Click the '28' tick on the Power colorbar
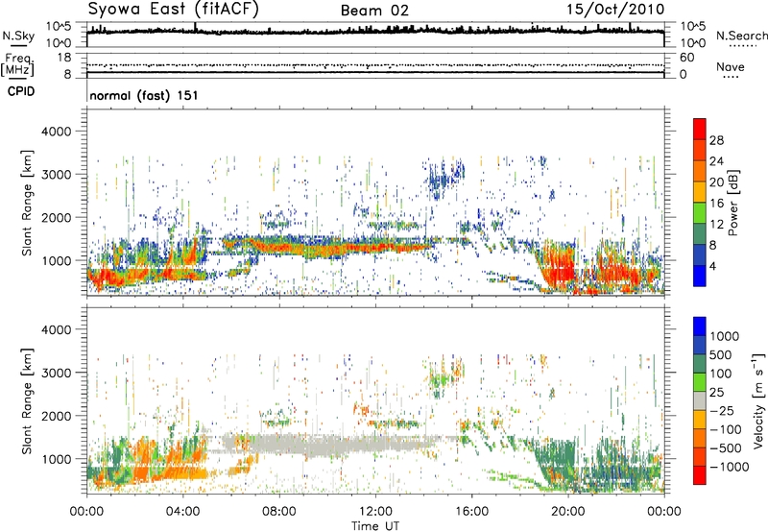 716,140
